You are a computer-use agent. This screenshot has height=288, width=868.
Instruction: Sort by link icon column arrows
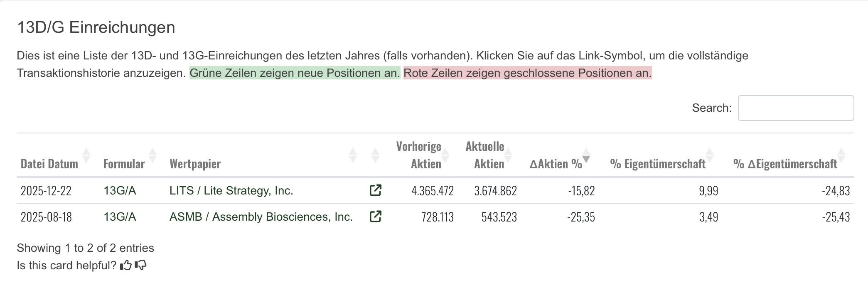(x=375, y=155)
